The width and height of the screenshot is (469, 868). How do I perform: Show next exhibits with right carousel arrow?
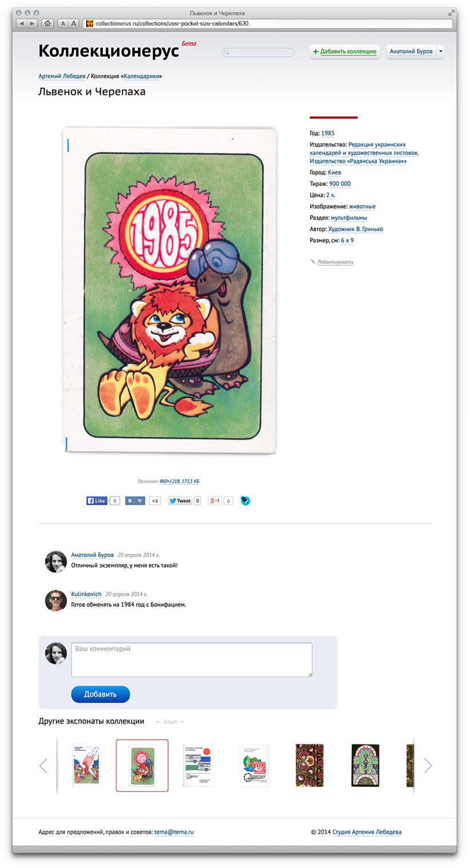tap(428, 766)
